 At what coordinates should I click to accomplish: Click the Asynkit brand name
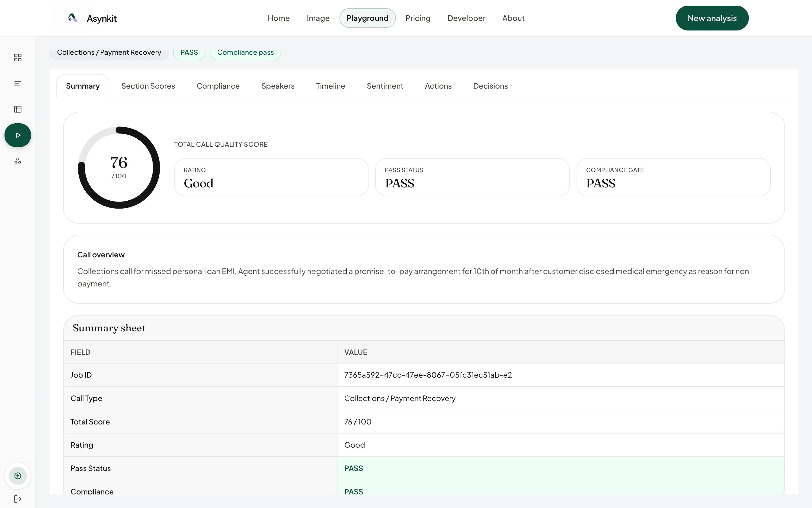click(x=102, y=18)
